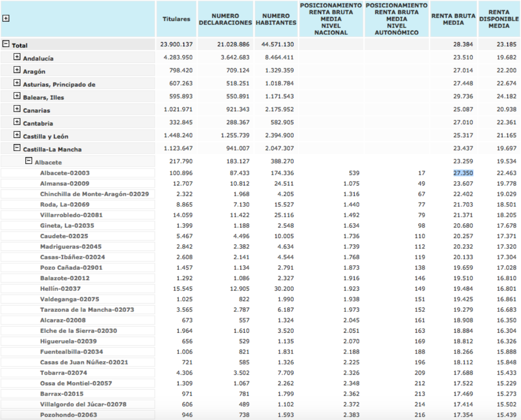
Task: Select Chinchilla de Monte-Aragón-02029 row
Action: point(78,194)
